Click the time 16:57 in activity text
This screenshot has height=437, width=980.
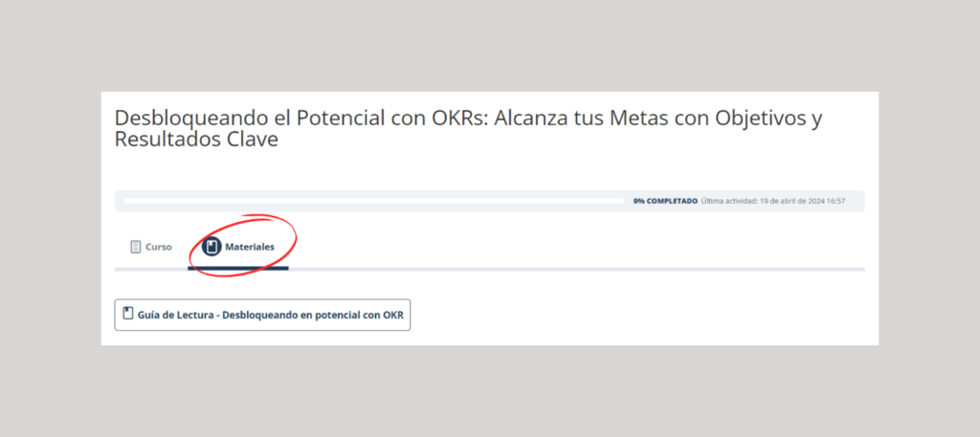[836, 201]
